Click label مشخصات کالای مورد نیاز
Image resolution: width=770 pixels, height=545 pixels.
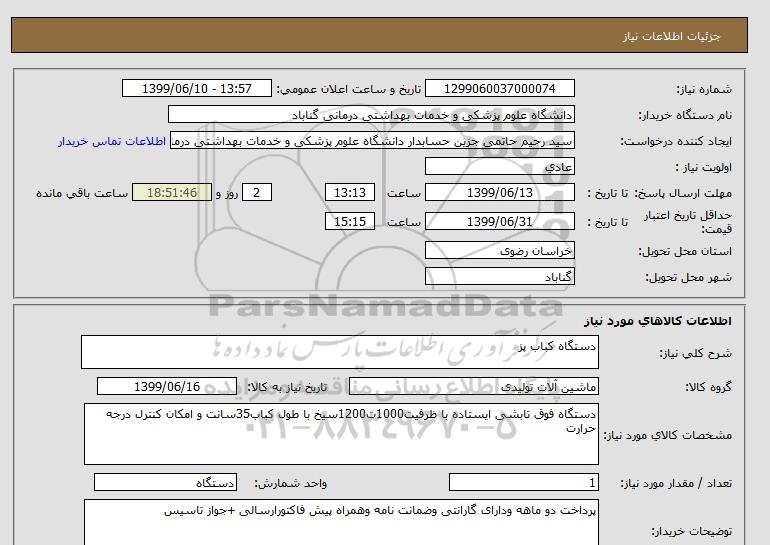[x=668, y=435]
